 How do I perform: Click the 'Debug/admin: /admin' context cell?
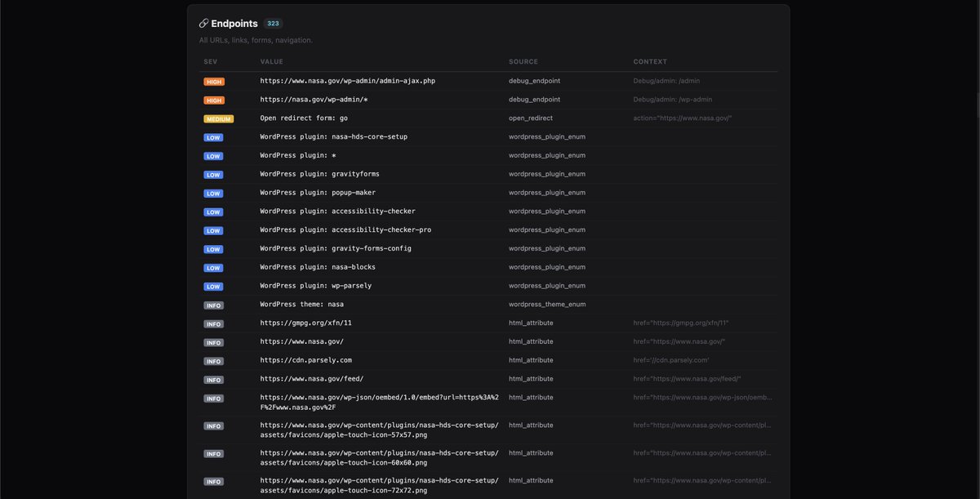point(666,81)
